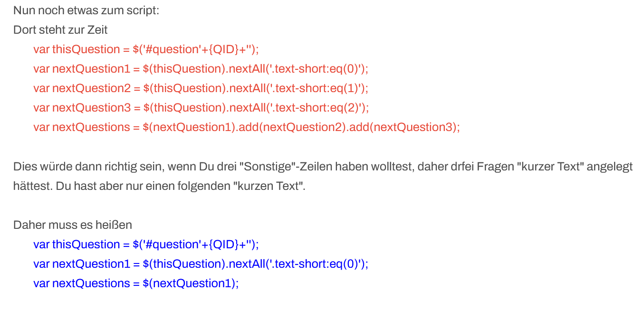Click the text "Daher muss es heißen"
Image resolution: width=644 pixels, height=310 pixels.
(x=73, y=225)
